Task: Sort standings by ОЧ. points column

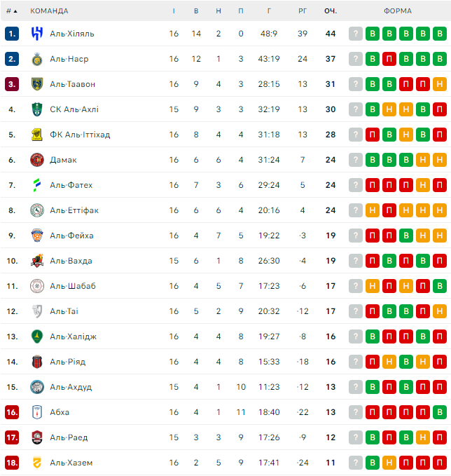Action: click(x=331, y=11)
